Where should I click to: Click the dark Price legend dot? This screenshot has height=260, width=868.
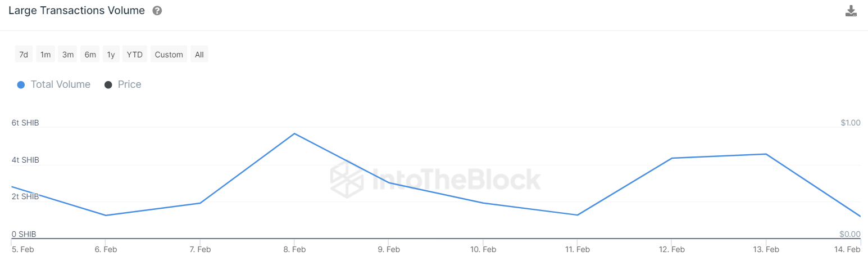108,84
